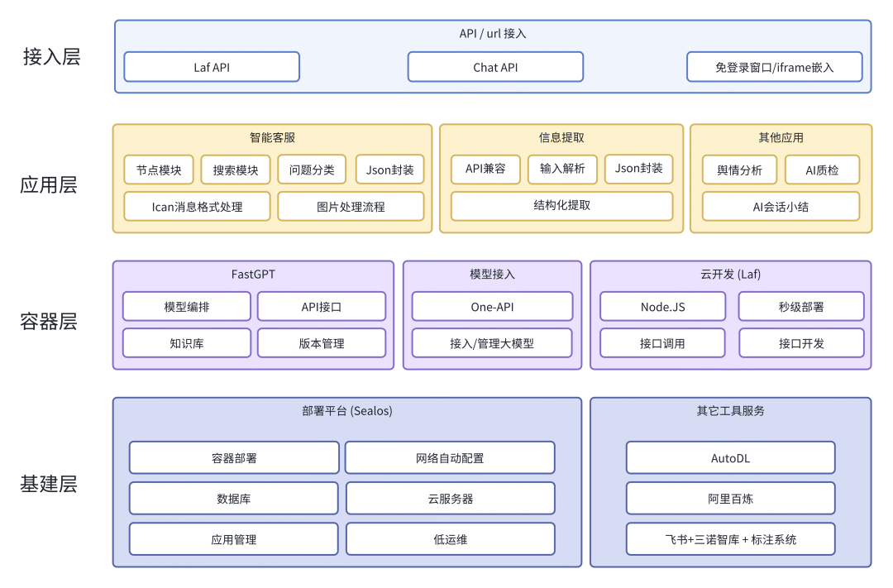Select the 数据库 box

click(x=234, y=499)
